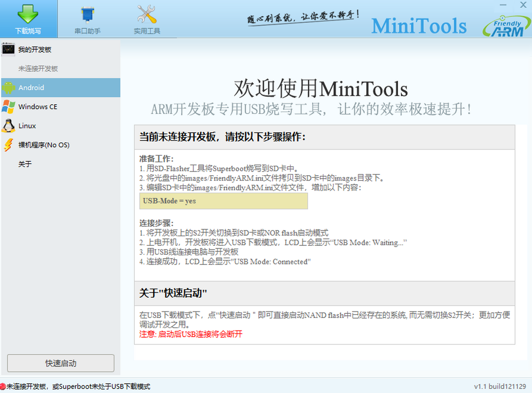Select 我的开发板 in the sidebar
The width and height of the screenshot is (532, 393).
click(60, 50)
